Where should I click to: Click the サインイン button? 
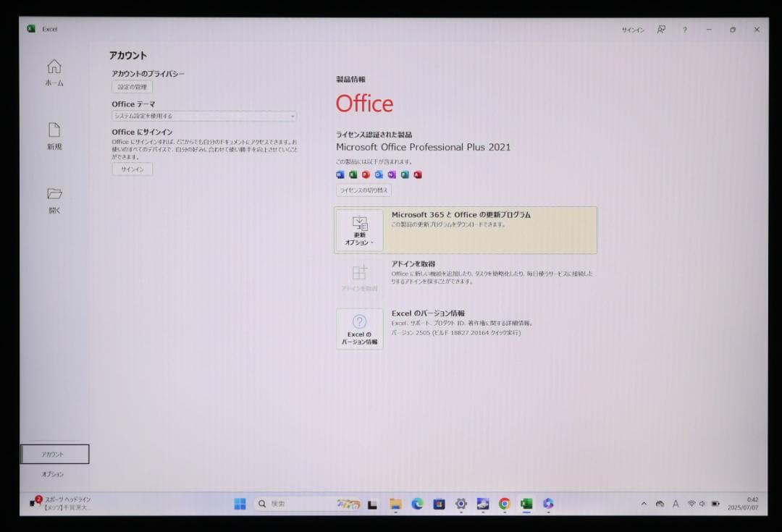pyautogui.click(x=132, y=169)
